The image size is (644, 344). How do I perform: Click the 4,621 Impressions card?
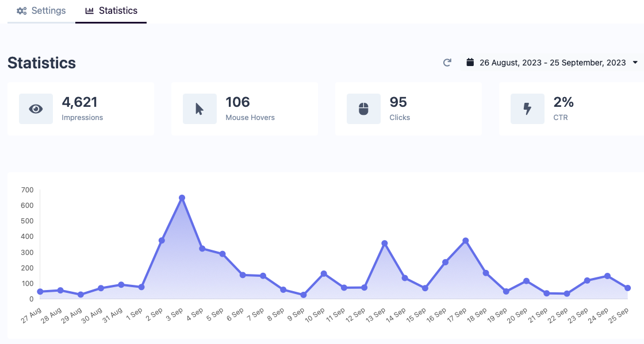point(81,109)
